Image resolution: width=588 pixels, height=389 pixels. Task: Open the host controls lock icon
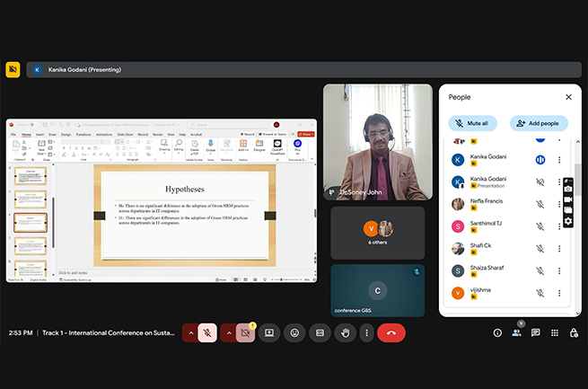coord(574,332)
